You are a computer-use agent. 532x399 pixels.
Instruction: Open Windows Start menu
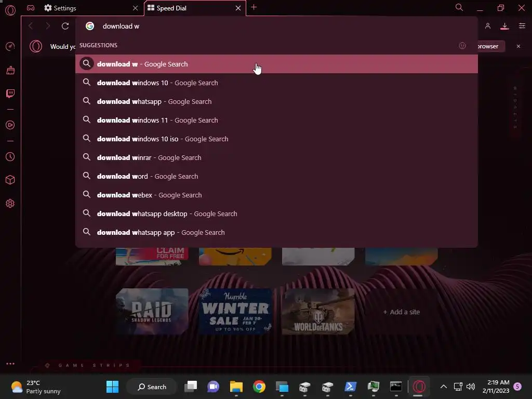point(112,387)
